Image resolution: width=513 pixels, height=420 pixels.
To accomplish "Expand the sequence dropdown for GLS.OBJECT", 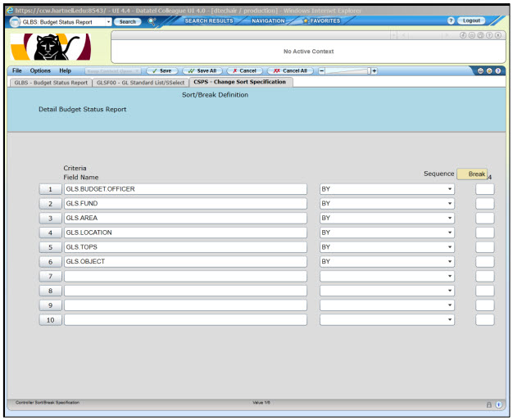I will pyautogui.click(x=450, y=262).
